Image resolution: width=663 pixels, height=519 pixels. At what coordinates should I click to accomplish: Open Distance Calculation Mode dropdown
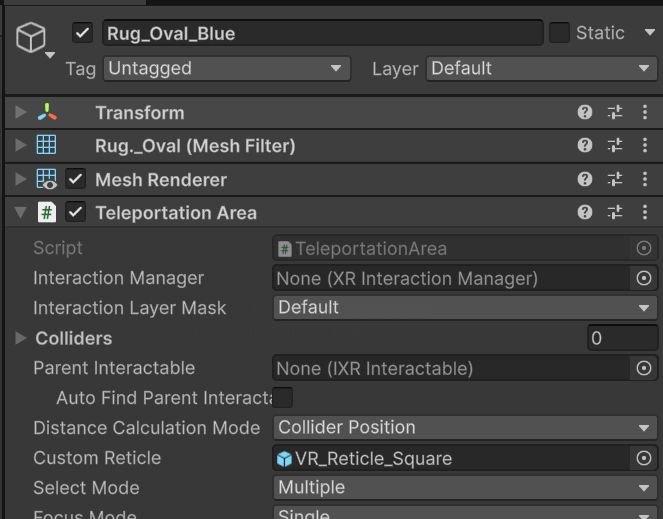tap(465, 428)
